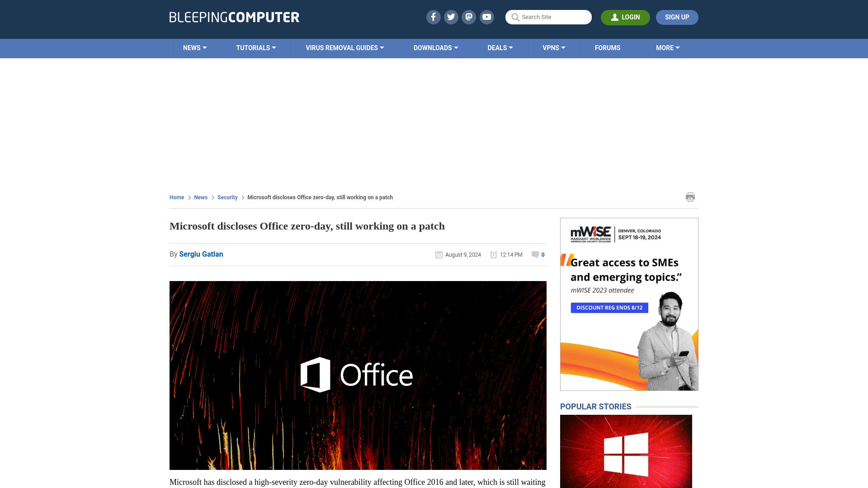Click the print article icon
The width and height of the screenshot is (868, 488).
pos(690,197)
